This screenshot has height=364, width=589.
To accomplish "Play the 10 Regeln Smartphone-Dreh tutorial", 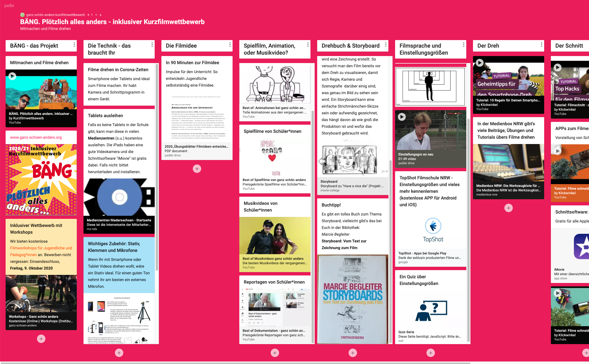I will point(480,63).
